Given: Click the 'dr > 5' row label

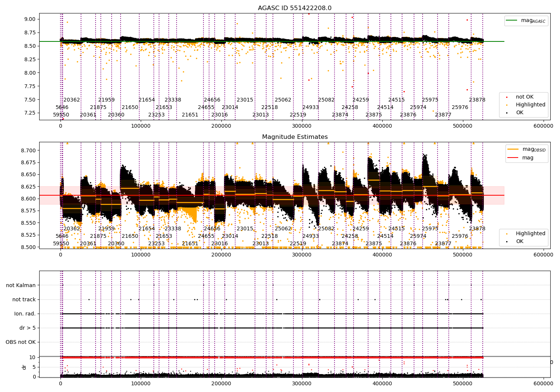Looking at the screenshot, I should (x=28, y=328).
